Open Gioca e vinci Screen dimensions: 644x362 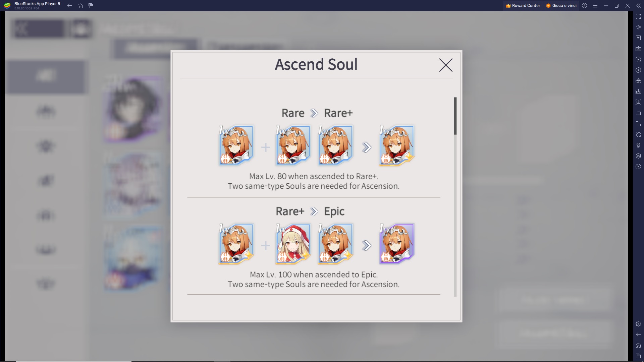pos(561,5)
